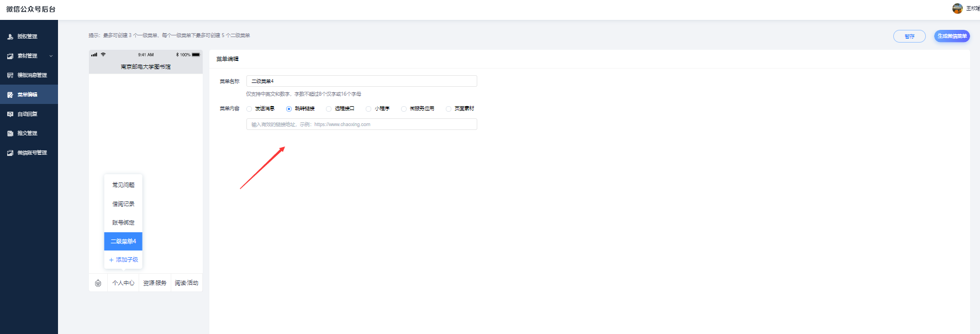Select the 页面素材 radio option
This screenshot has height=334, width=980.
449,109
